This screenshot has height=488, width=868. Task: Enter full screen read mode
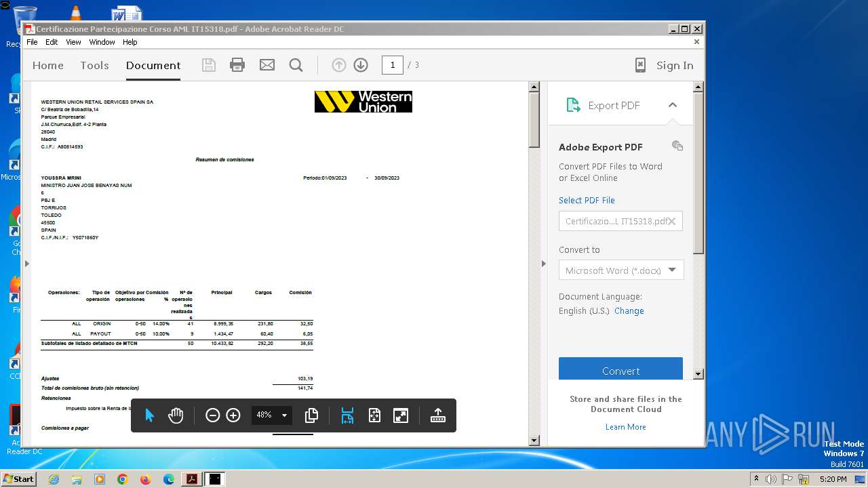[x=401, y=415]
